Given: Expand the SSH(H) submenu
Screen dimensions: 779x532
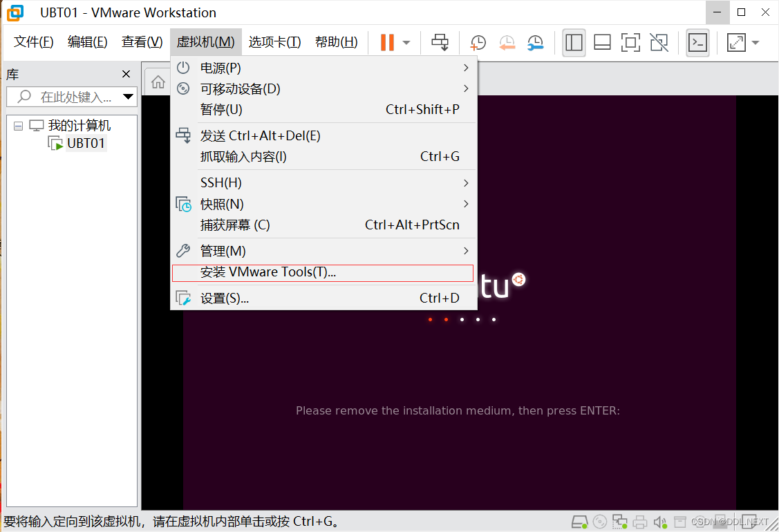Looking at the screenshot, I should coord(324,183).
